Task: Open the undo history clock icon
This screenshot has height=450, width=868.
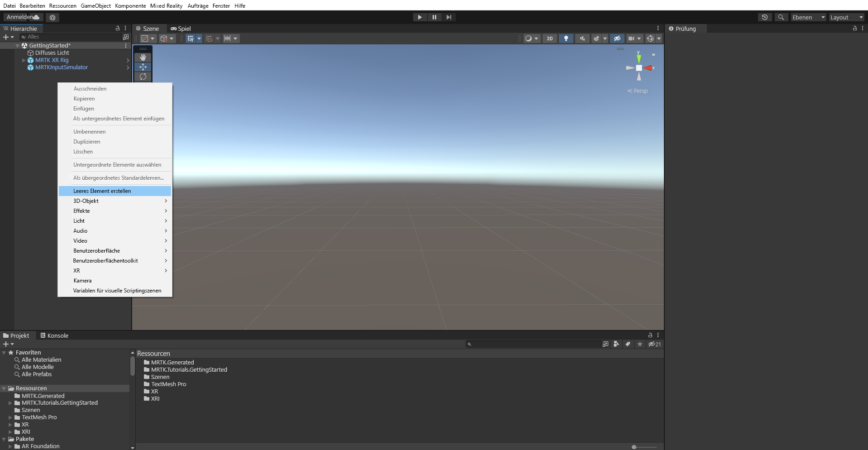Action: coord(765,17)
